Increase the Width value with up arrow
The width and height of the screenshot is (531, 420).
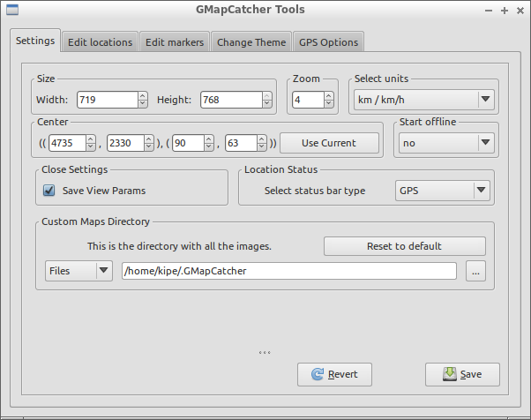coord(143,96)
